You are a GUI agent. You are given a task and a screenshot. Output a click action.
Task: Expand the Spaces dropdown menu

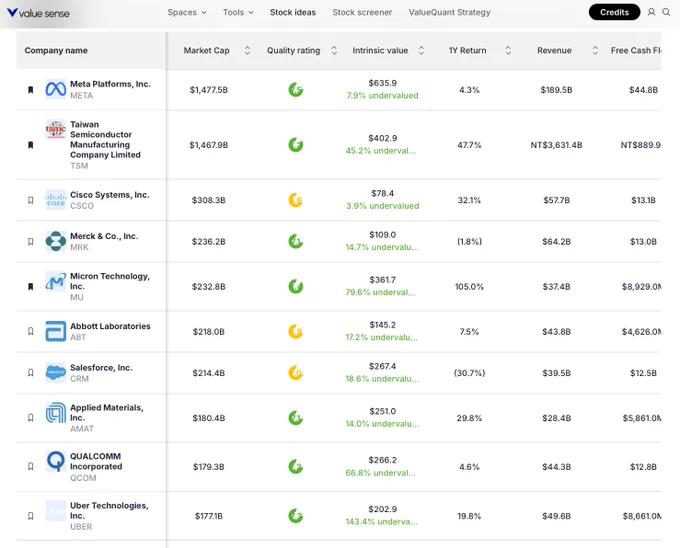(x=187, y=13)
